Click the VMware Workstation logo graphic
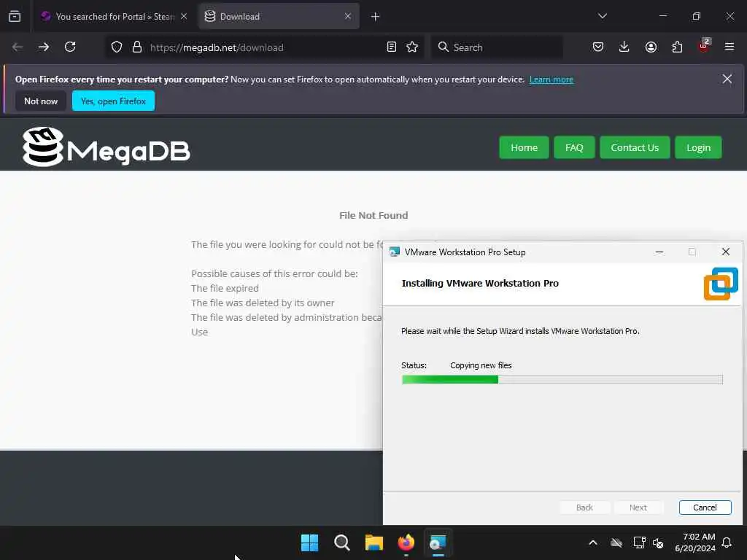The height and width of the screenshot is (560, 747). coord(721,284)
